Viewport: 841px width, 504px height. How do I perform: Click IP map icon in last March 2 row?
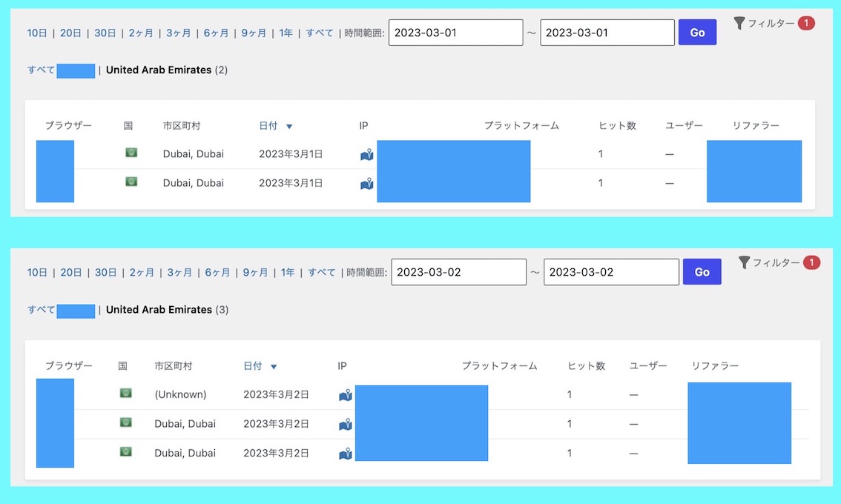(345, 454)
